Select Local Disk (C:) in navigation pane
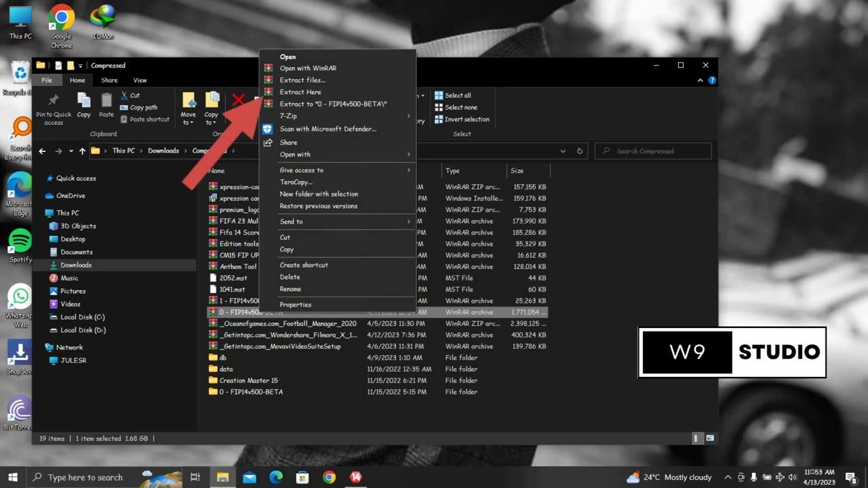Viewport: 868px width, 488px height. click(x=83, y=317)
